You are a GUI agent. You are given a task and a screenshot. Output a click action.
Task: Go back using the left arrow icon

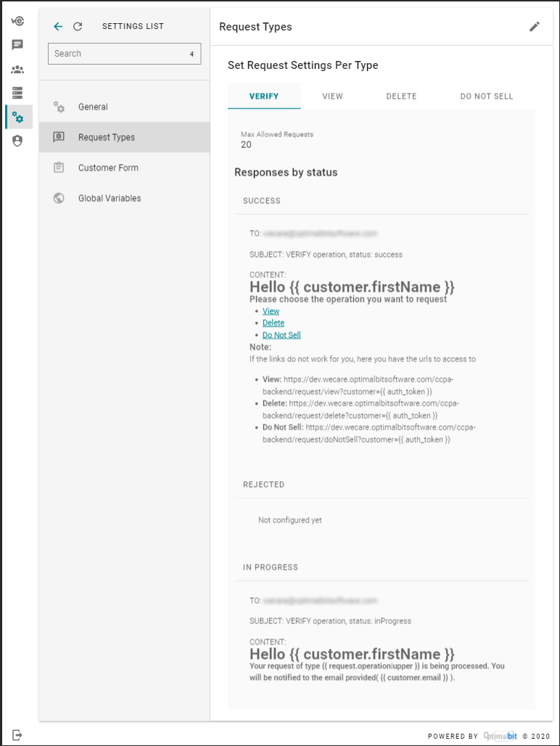point(58,27)
